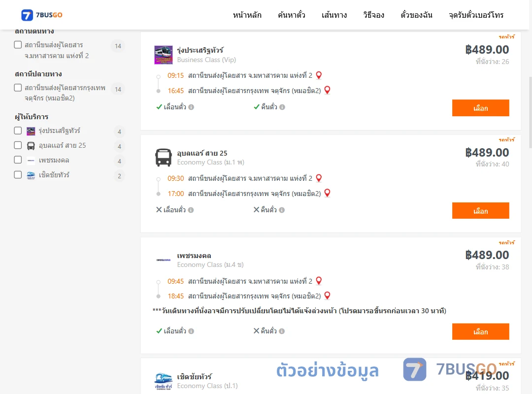Screen dimensions: 532x394
Task: Click the เพชรมงคล logo in filter list
Action: click(x=31, y=161)
